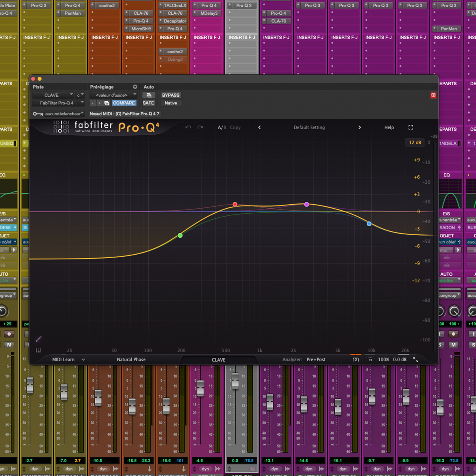Click the copy settings icon beside COMPARE

[x=107, y=103]
